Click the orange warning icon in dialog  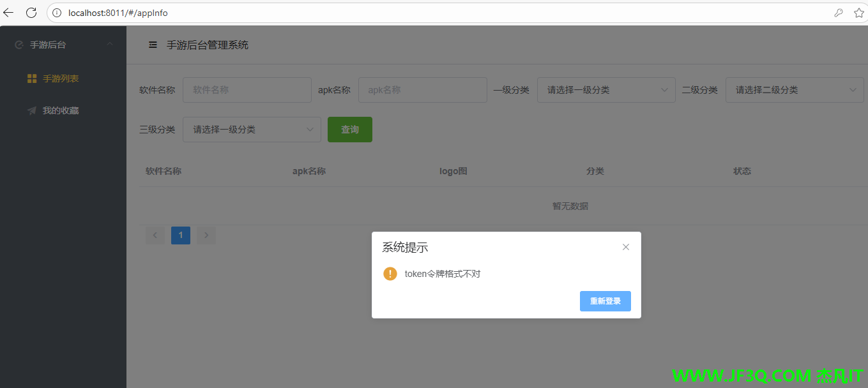click(390, 274)
